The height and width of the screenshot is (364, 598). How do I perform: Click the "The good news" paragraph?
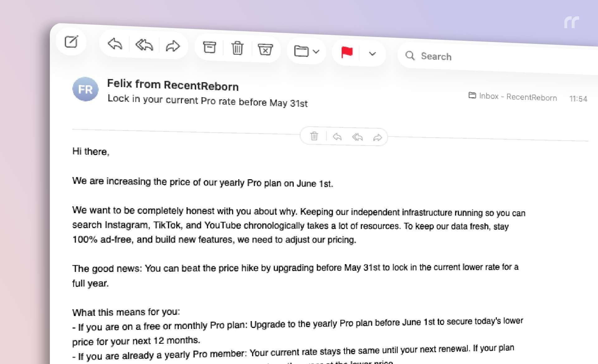(x=295, y=275)
